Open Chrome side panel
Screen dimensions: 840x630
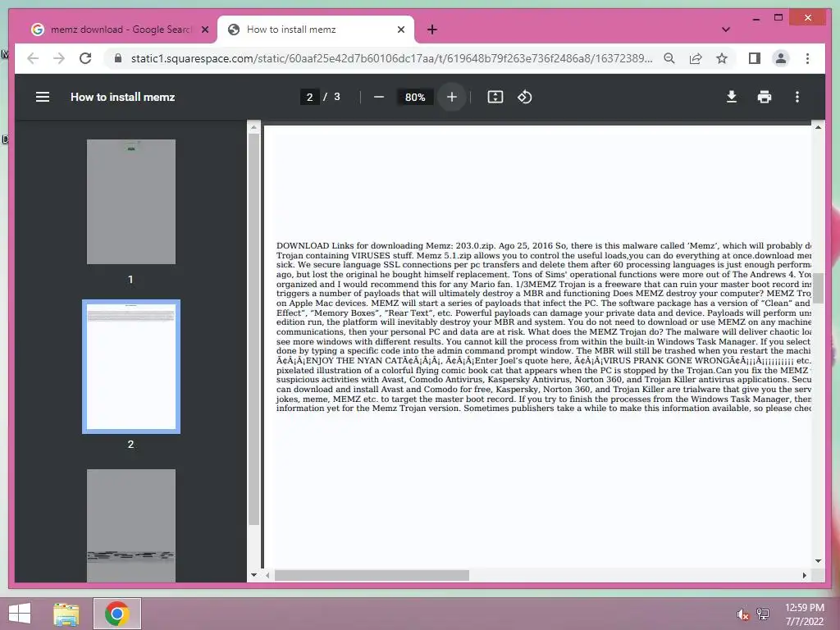click(755, 58)
